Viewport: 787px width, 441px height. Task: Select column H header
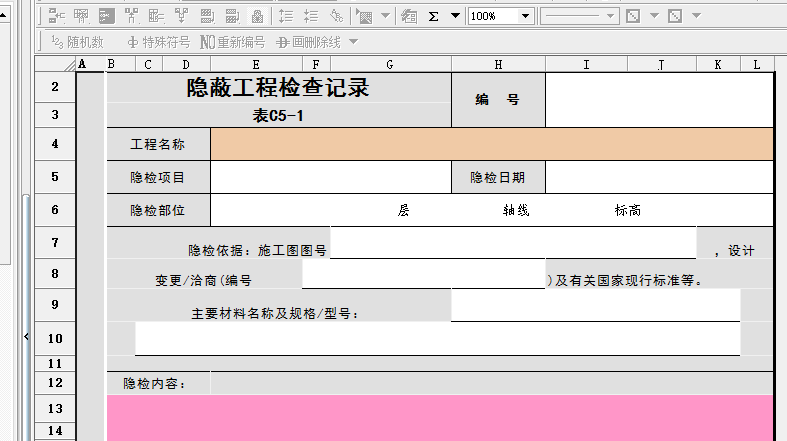[x=498, y=64]
